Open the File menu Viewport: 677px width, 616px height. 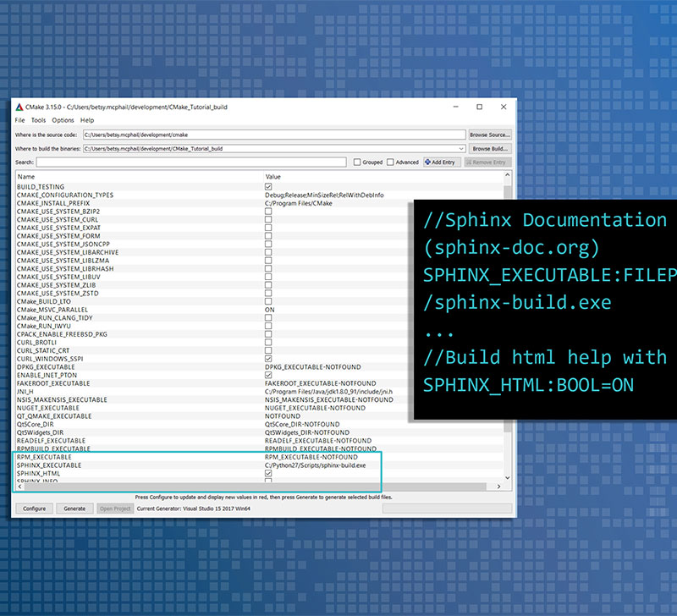19,121
